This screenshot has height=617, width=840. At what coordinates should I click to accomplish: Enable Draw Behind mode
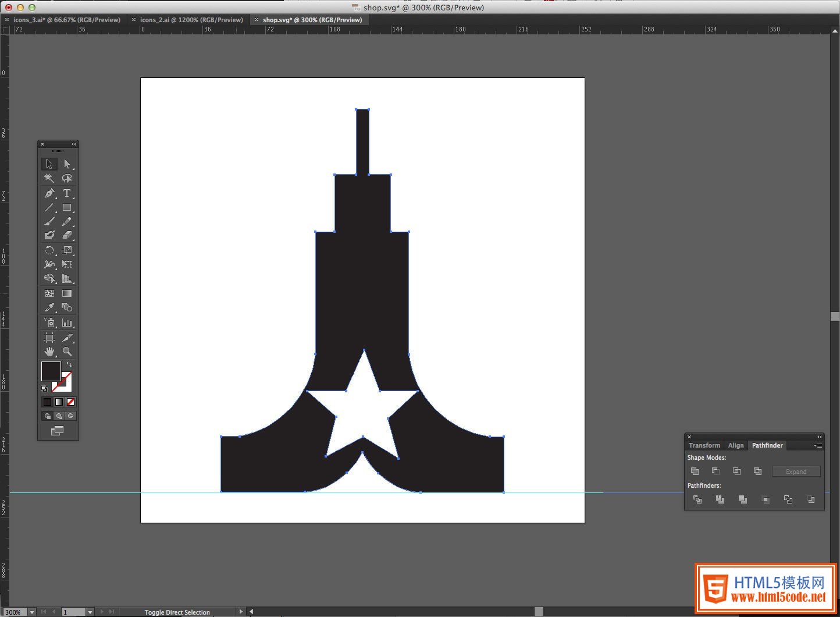tap(59, 416)
